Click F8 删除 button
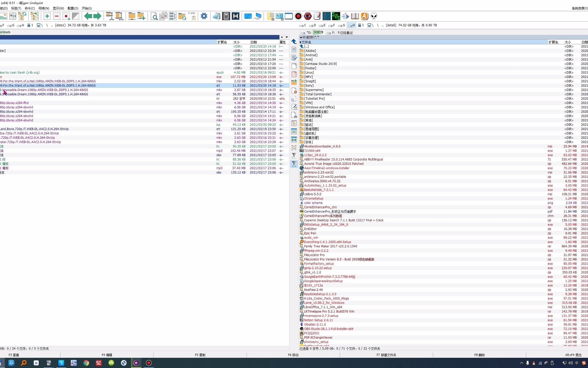 [480, 355]
